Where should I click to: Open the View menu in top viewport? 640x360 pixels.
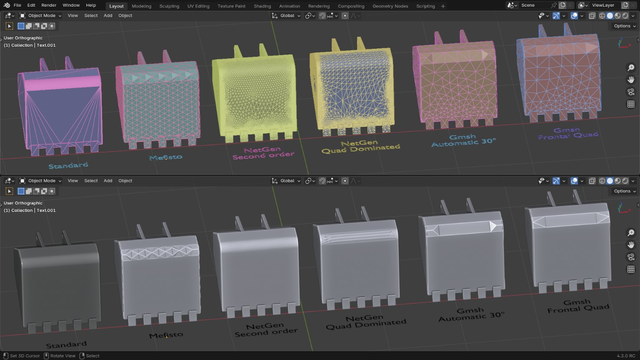coord(73,16)
